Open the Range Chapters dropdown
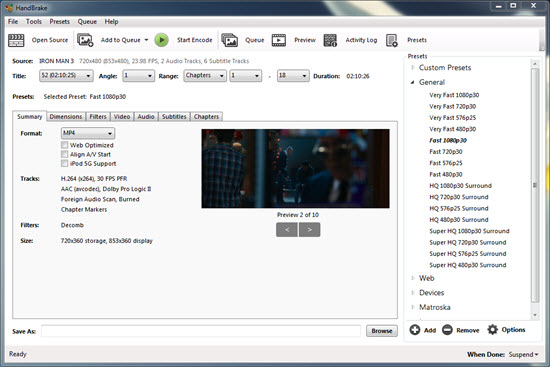 pyautogui.click(x=205, y=76)
